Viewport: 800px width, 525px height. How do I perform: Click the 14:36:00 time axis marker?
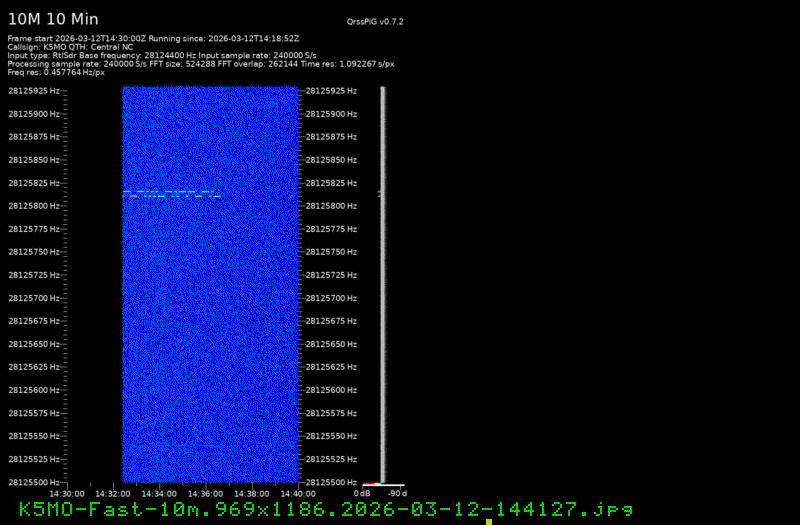click(206, 493)
